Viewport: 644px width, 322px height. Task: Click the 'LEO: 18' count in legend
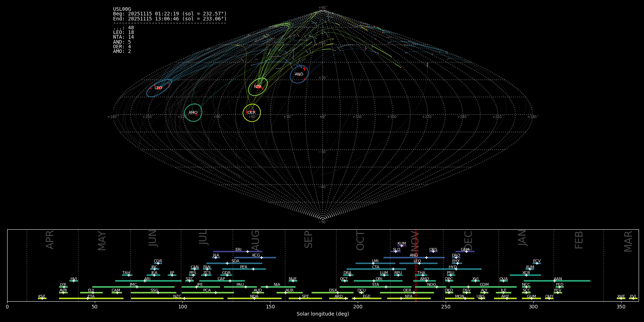pyautogui.click(x=123, y=33)
